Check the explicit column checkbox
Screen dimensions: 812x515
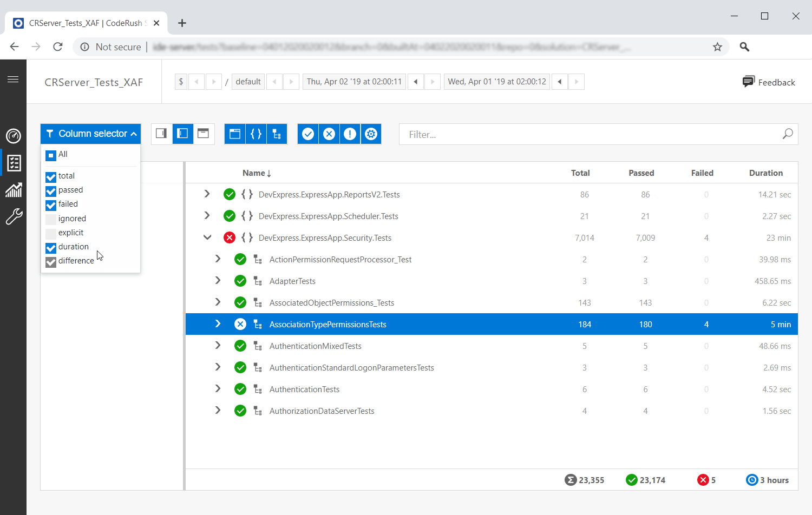pyautogui.click(x=50, y=233)
